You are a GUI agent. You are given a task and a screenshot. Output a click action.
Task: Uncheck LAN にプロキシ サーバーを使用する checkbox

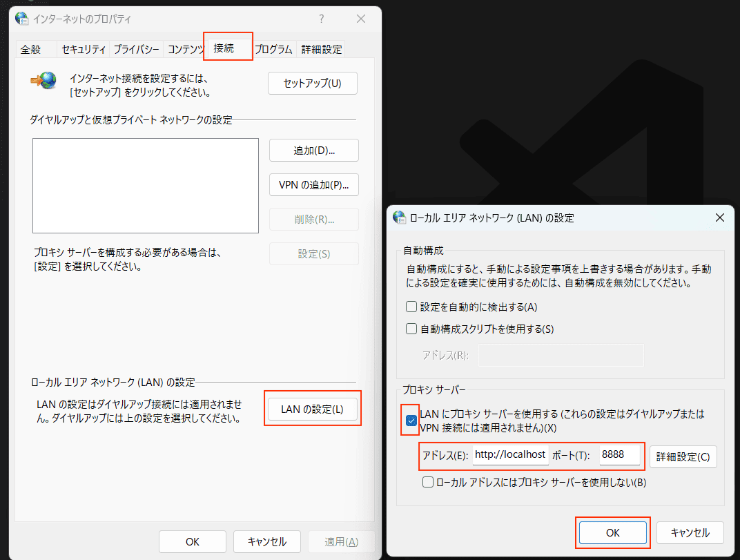click(x=411, y=420)
